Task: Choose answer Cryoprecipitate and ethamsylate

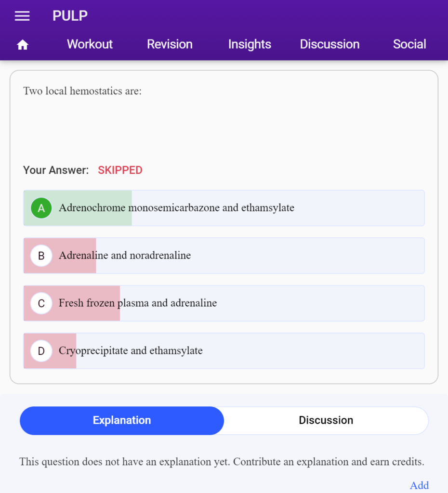Action: [224, 351]
